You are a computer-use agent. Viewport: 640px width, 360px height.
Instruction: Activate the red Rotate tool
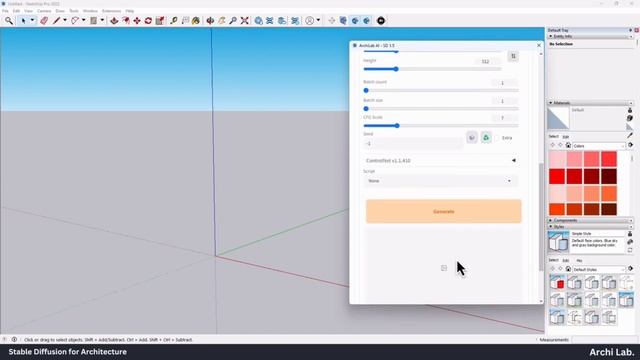tap(148, 20)
